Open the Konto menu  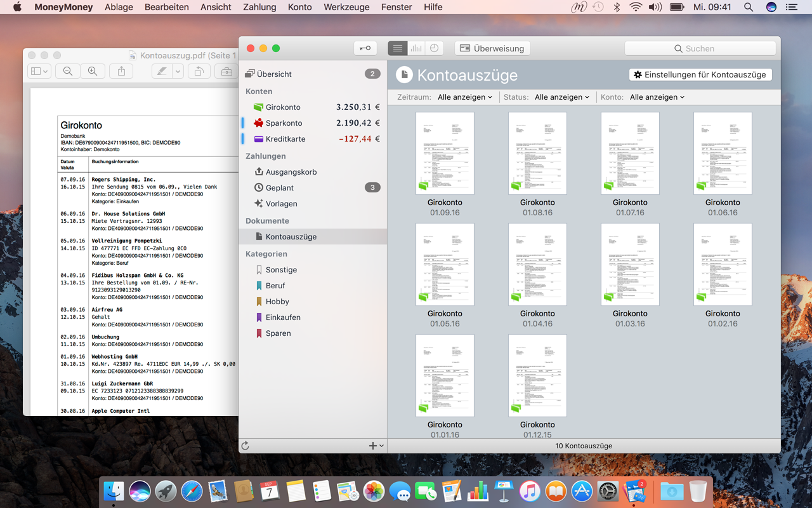pyautogui.click(x=299, y=7)
